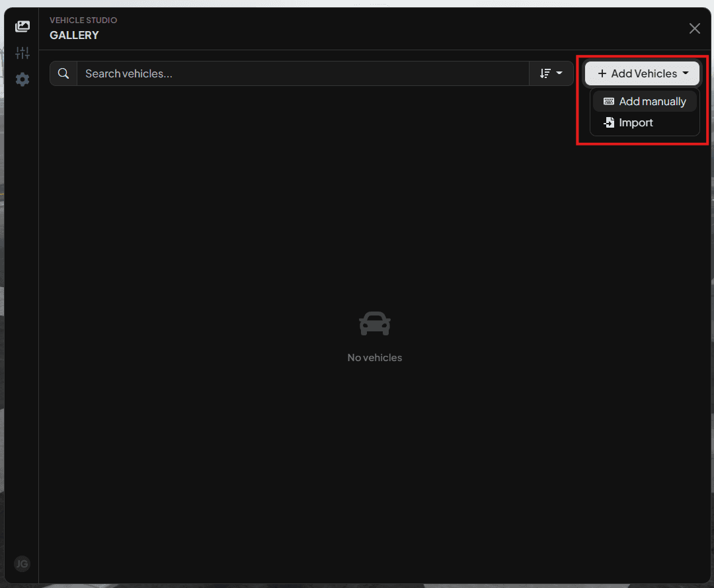Click the VEHICLE STUDIO label
Viewport: 714px width, 588px height.
tap(83, 20)
